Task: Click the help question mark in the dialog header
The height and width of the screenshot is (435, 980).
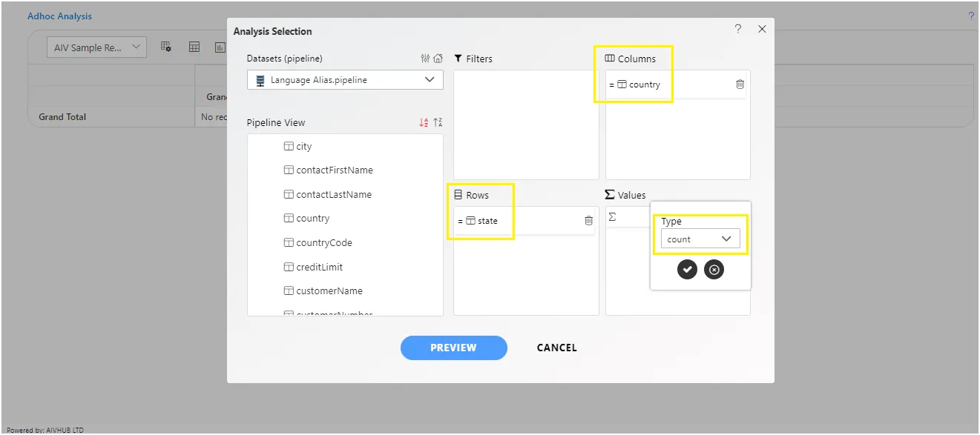Action: pos(737,29)
